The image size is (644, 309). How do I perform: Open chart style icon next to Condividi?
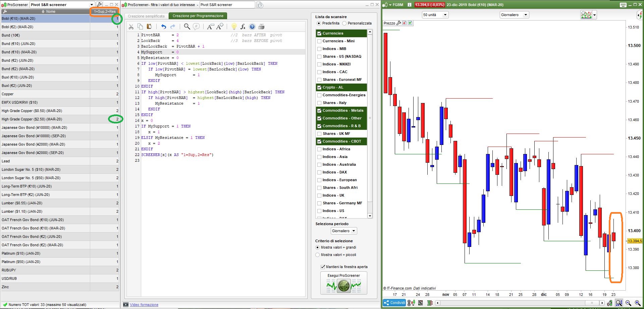(x=411, y=303)
